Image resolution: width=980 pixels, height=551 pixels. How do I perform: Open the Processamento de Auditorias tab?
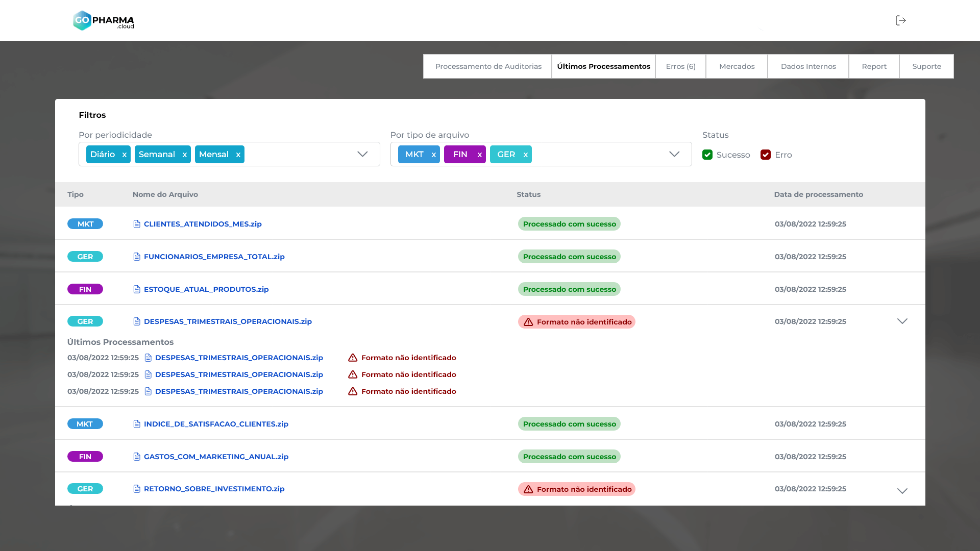tap(488, 66)
